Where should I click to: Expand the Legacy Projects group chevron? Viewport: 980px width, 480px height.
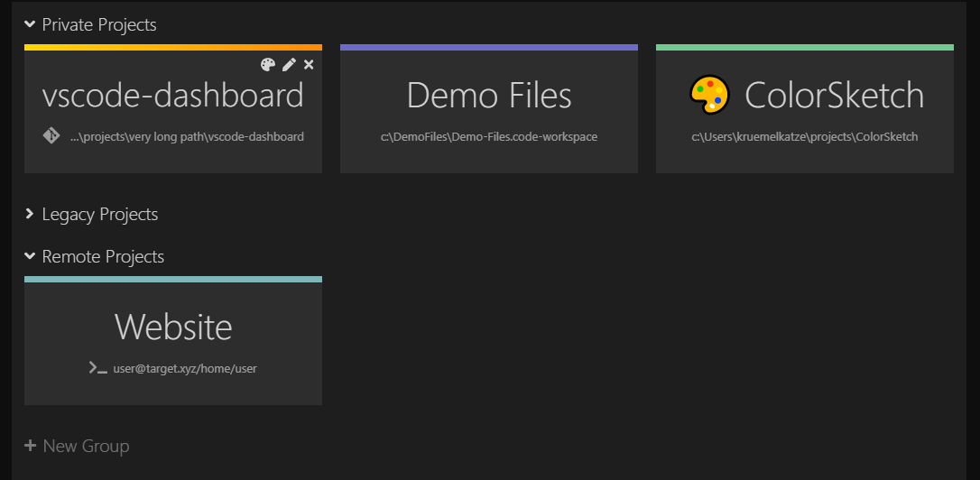point(30,214)
